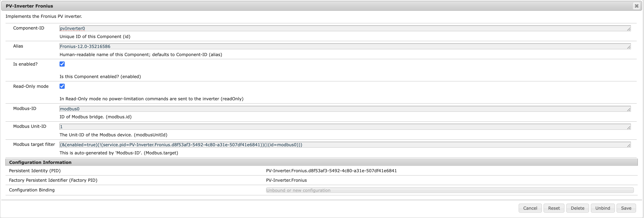Close the PV-Inverter Fronius dialog
The width and height of the screenshot is (644, 218).
click(636, 6)
